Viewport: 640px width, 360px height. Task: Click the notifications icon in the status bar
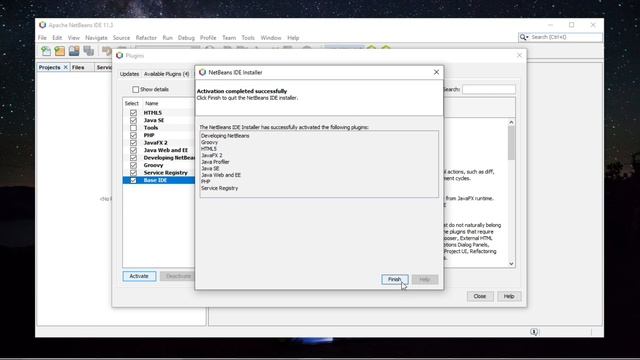pos(534,331)
